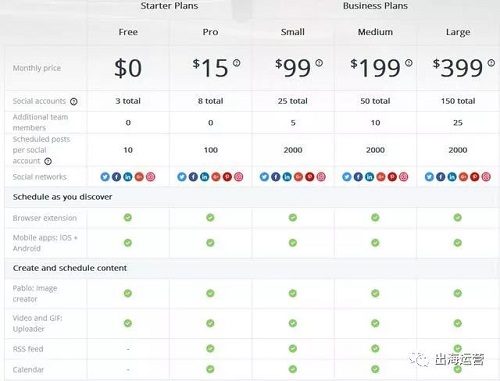
Task: Click the Browser extension checkmark for the Free plan
Action: 128,218
